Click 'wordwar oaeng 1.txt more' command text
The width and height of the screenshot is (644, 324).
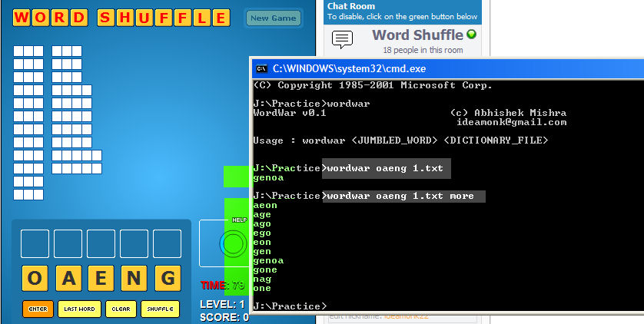coord(400,196)
